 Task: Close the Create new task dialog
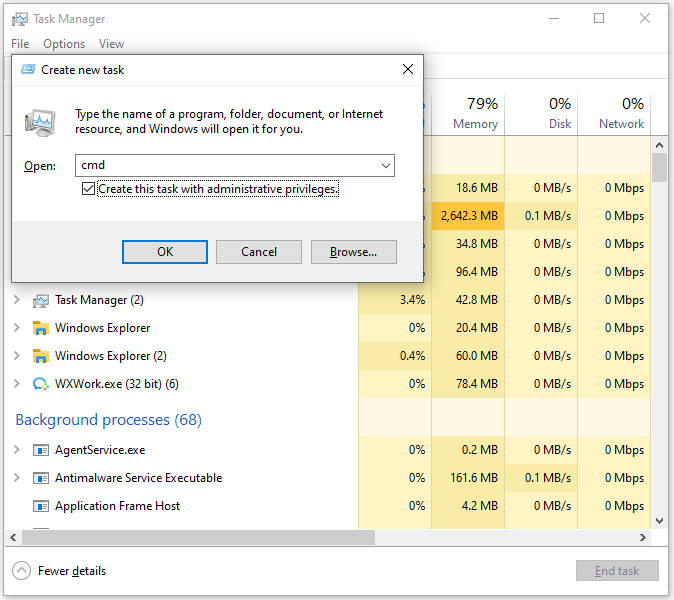(x=408, y=69)
